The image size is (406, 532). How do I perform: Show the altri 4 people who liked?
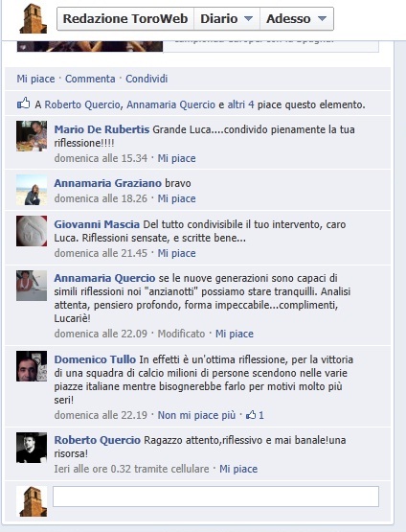pyautogui.click(x=240, y=104)
